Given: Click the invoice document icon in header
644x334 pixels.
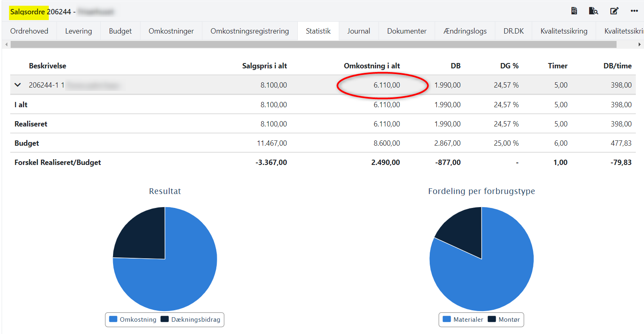Looking at the screenshot, I should 574,11.
